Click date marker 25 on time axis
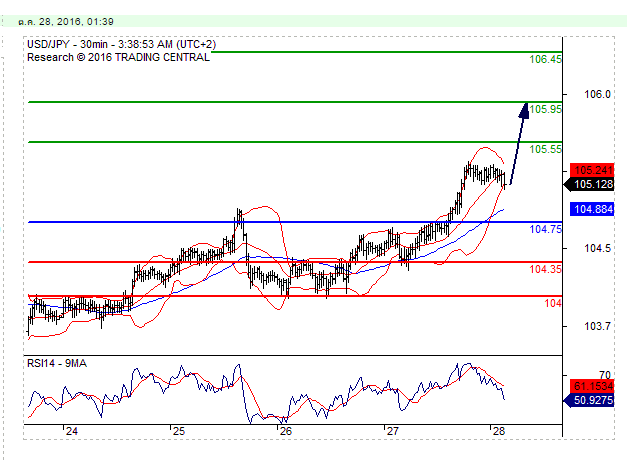Screen dimensions: 627x462 179,431
